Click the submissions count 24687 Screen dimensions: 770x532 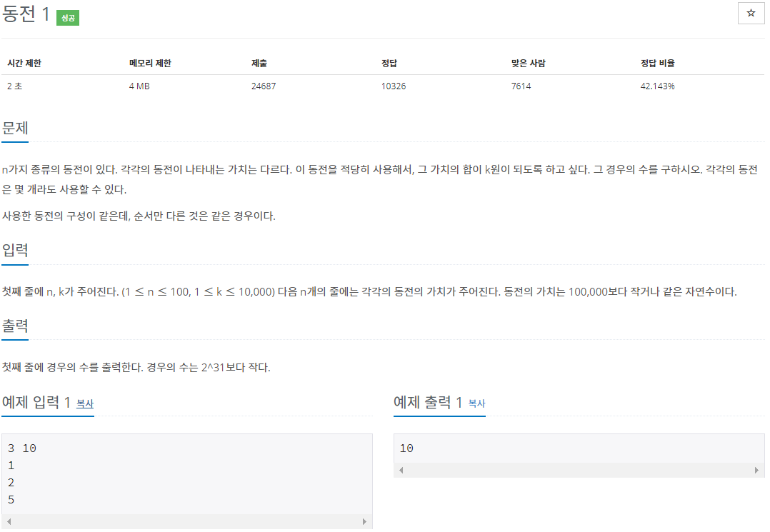(x=264, y=86)
